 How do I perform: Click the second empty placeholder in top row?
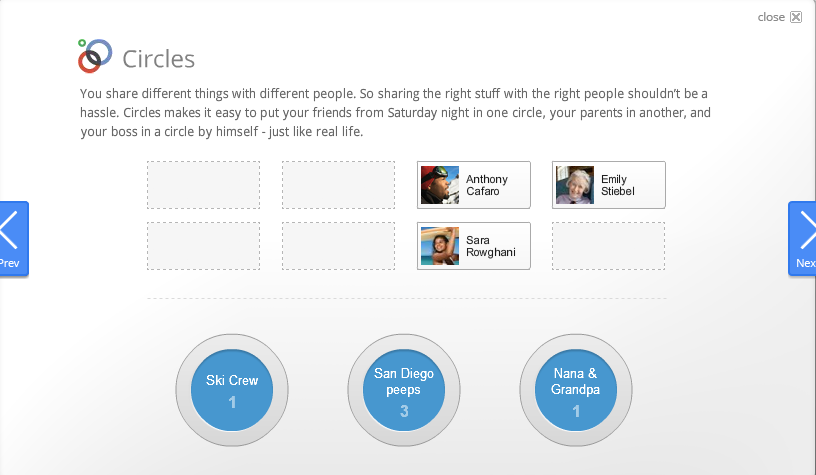point(338,185)
